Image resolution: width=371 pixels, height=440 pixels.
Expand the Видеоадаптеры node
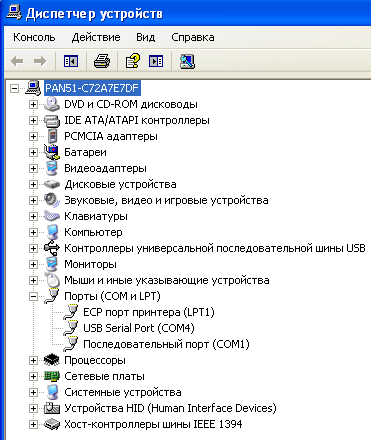(x=33, y=169)
